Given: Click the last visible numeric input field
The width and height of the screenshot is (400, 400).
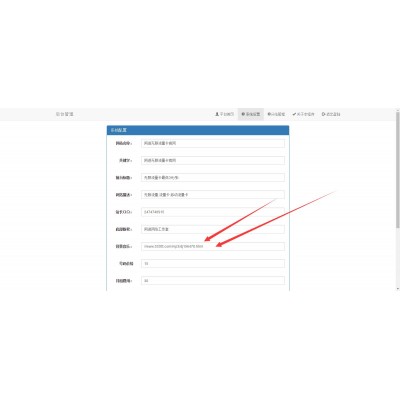Looking at the screenshot, I should click(213, 281).
